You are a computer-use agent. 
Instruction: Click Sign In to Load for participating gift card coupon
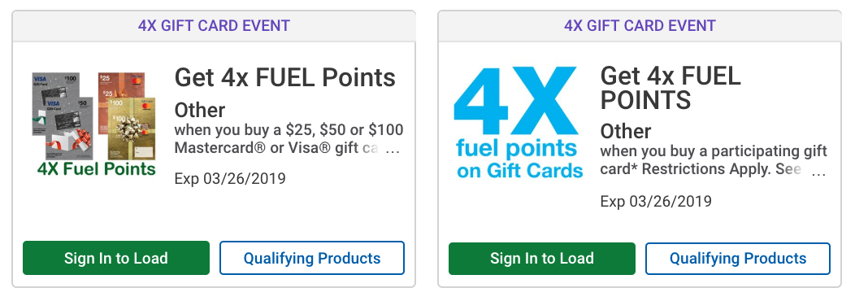tap(542, 259)
